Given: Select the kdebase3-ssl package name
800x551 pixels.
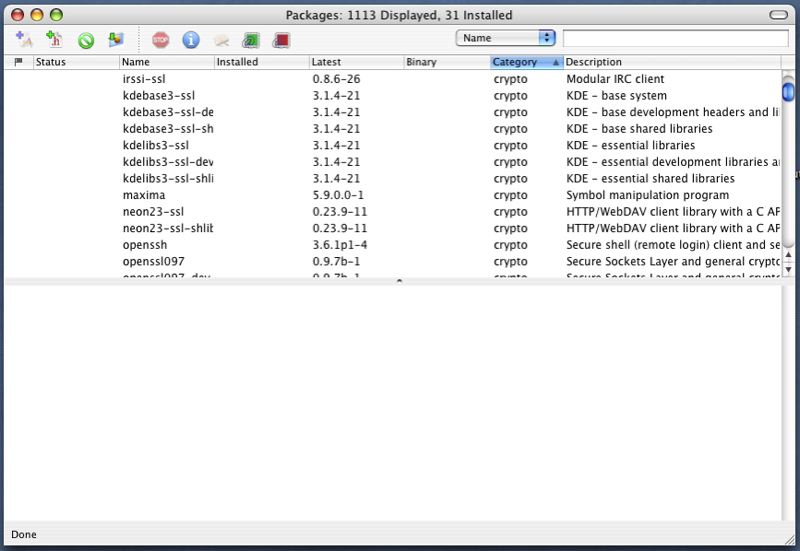Looking at the screenshot, I should click(159, 95).
